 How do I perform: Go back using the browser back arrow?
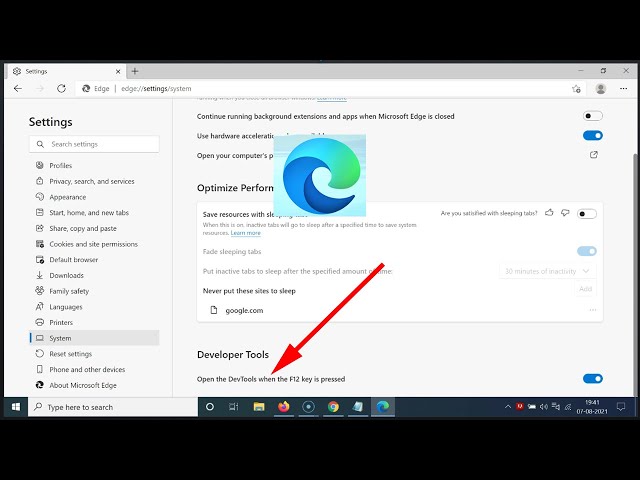pyautogui.click(x=18, y=89)
